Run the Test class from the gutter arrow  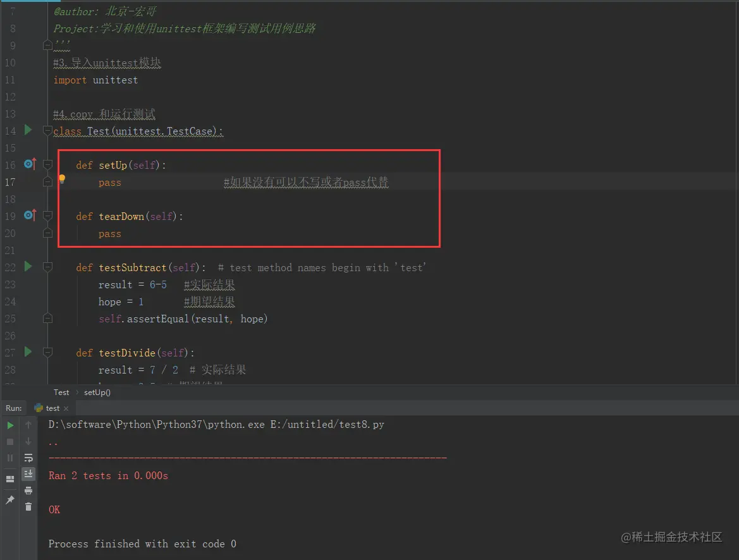point(28,130)
